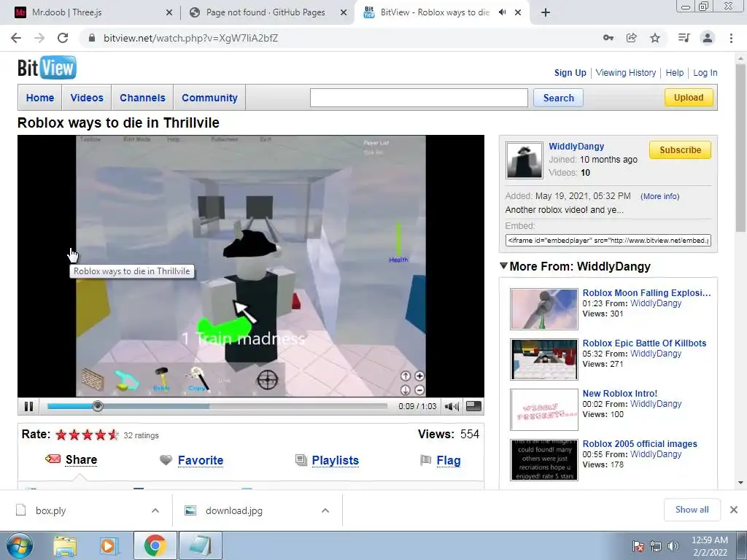Open the Community navigation item
The image size is (747, 560).
209,98
